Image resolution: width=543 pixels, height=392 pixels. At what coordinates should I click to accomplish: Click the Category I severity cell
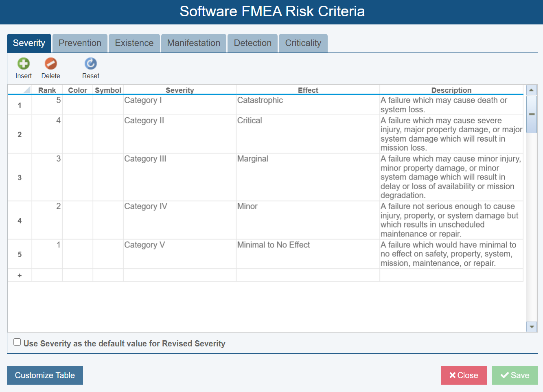coord(180,105)
